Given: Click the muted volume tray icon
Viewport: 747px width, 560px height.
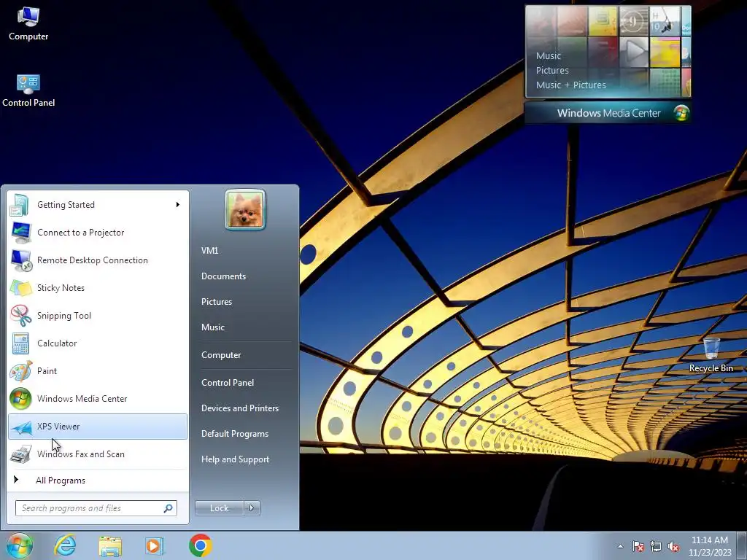Looking at the screenshot, I should pyautogui.click(x=673, y=546).
